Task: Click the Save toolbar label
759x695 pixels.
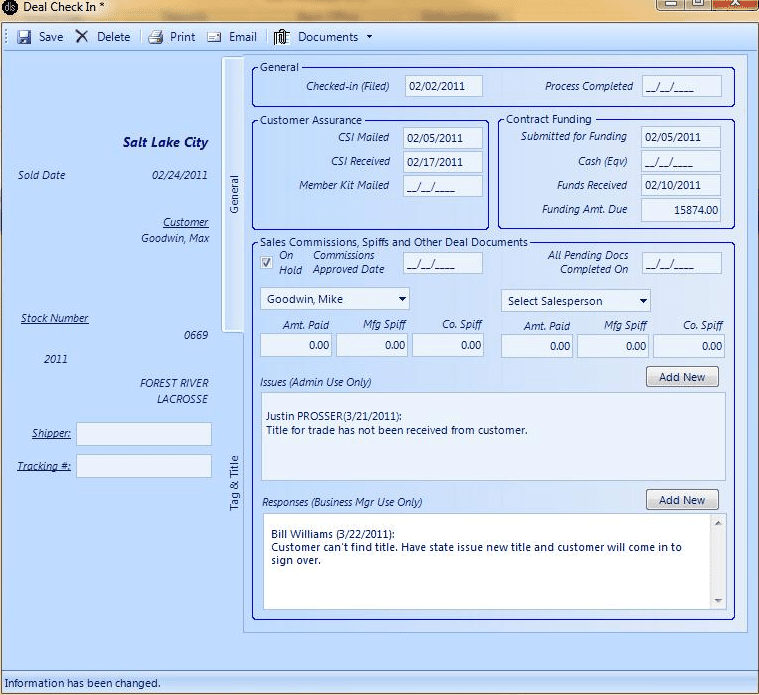Action: (x=51, y=37)
